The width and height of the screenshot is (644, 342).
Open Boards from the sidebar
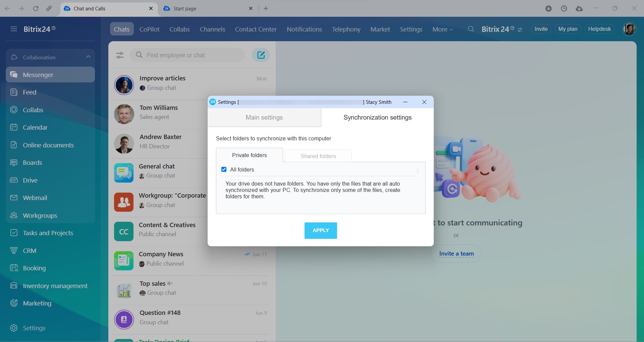pos(50,162)
